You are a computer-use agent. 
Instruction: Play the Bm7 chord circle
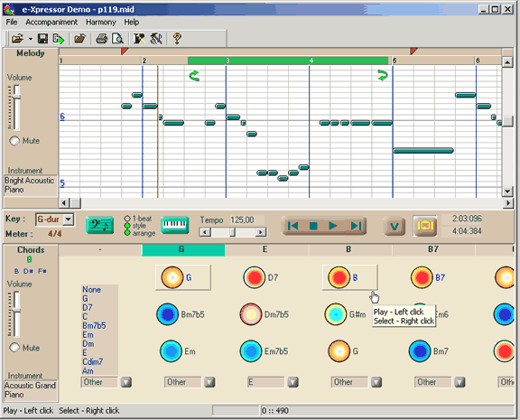[420, 351]
